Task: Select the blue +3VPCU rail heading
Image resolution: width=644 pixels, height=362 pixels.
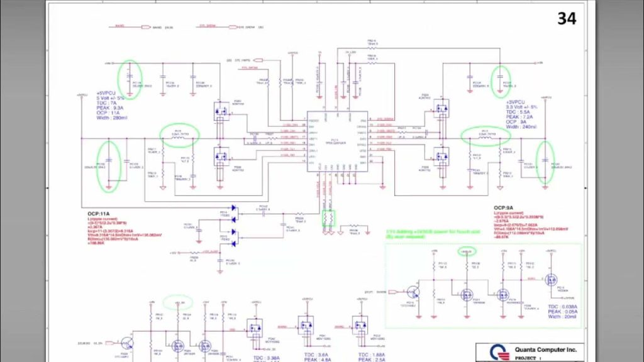Action: coord(516,102)
